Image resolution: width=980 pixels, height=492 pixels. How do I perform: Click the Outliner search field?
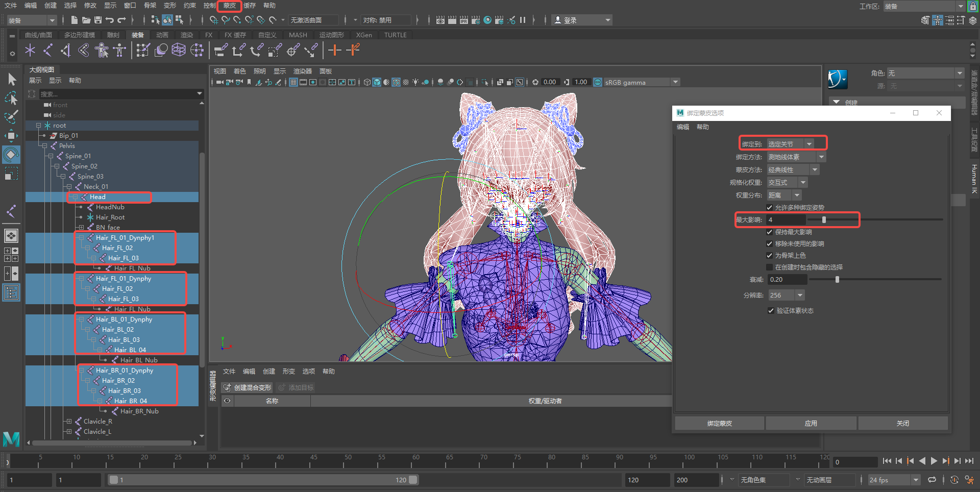121,94
